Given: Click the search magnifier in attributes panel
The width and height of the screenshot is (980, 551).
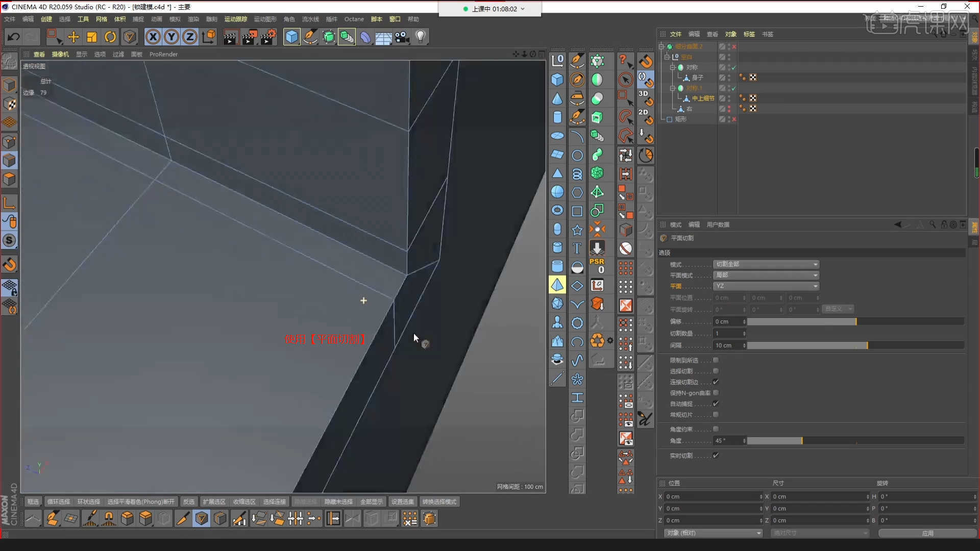Looking at the screenshot, I should point(933,224).
